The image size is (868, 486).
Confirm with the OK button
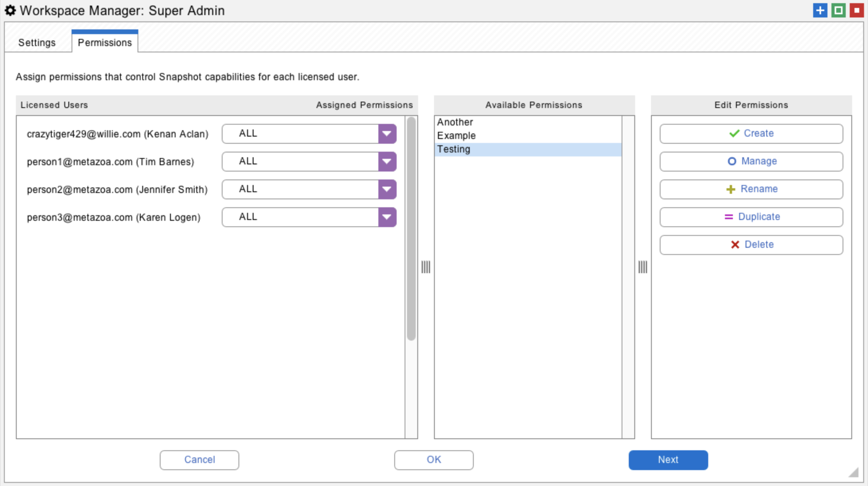tap(434, 460)
